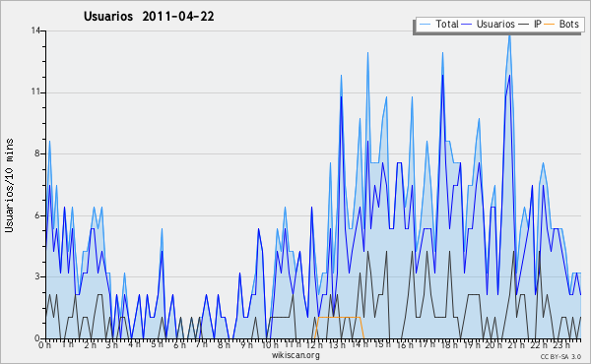Click the 'Total' legend label

pyautogui.click(x=446, y=24)
